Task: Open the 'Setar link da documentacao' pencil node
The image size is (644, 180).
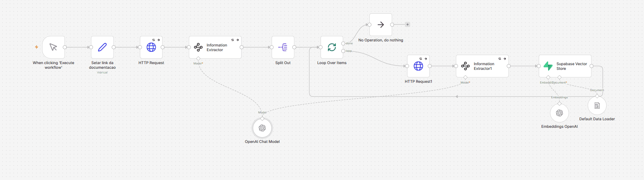Action: [x=102, y=47]
